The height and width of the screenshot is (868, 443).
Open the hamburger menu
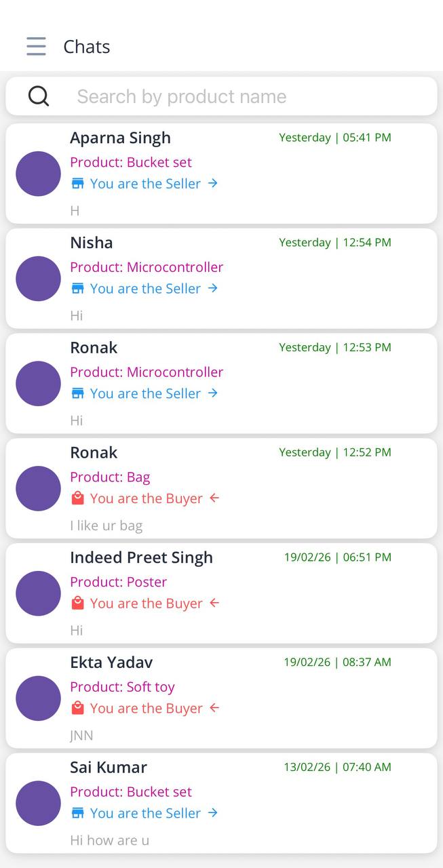(x=36, y=46)
